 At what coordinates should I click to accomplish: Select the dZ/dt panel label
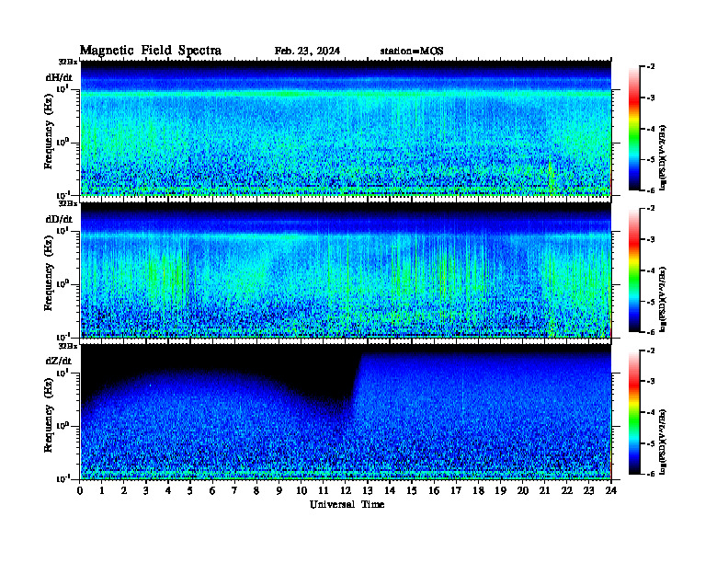59,361
